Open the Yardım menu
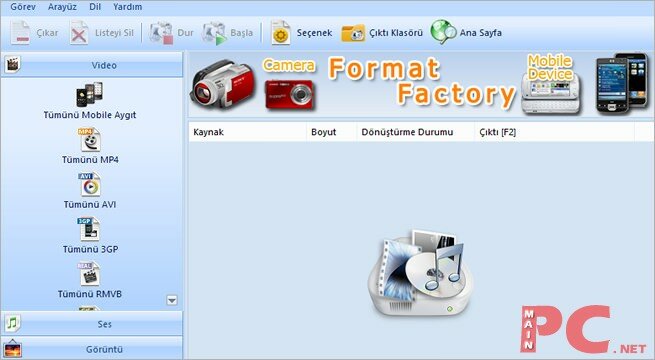The image size is (655, 360). [127, 7]
